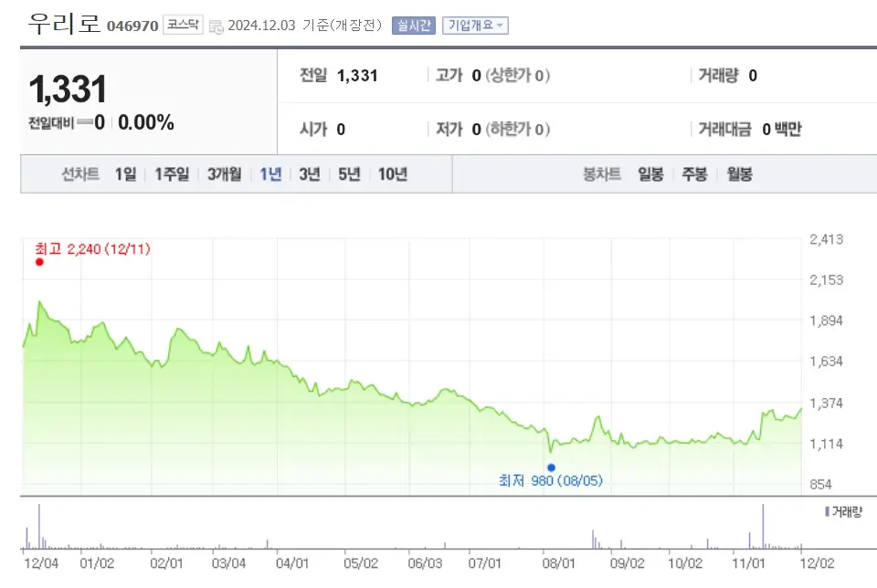This screenshot has height=588, width=877.
Task: Select the 5년 five-year period
Action: click(348, 173)
